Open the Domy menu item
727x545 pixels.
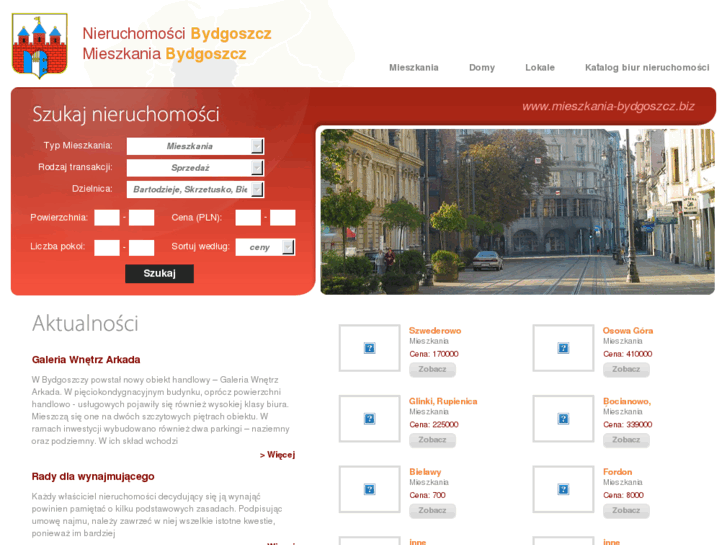pyautogui.click(x=482, y=68)
